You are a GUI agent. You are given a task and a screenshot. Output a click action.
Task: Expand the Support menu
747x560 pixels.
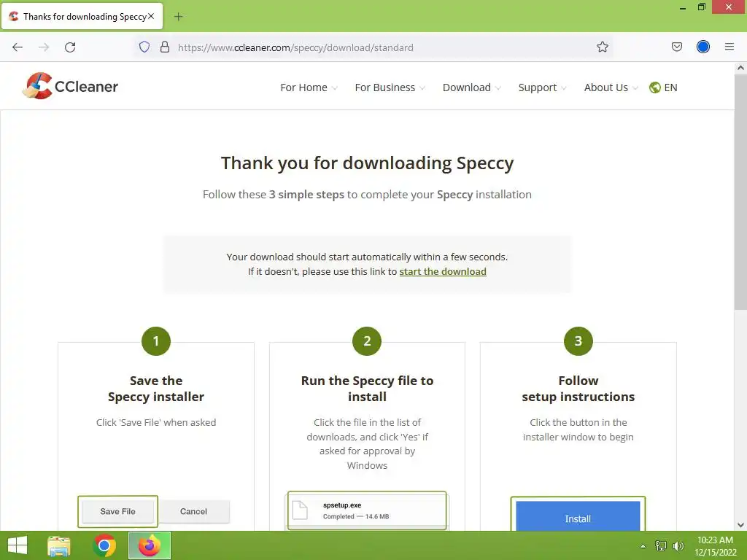pos(542,87)
